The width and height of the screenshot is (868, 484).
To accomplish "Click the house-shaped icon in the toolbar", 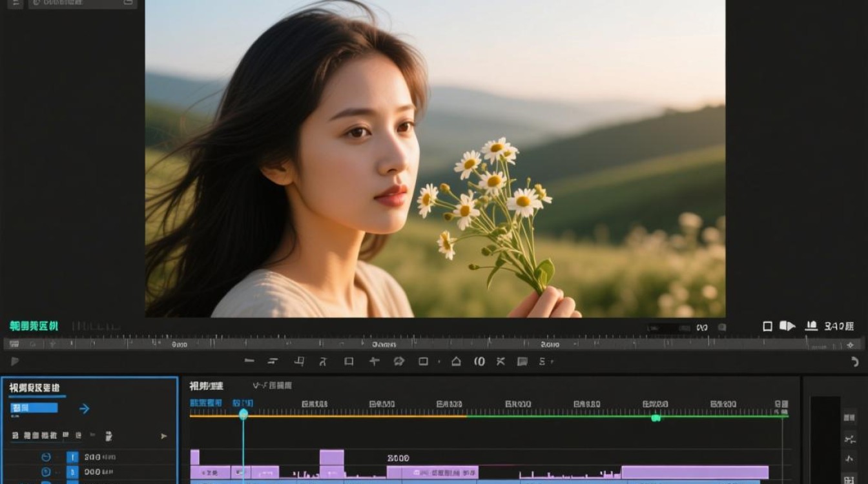I will coord(456,361).
